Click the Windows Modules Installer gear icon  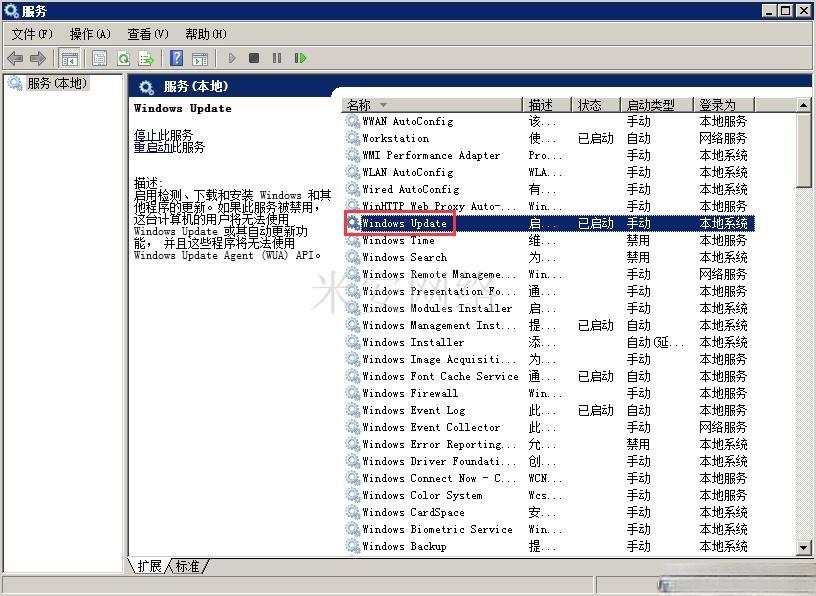coord(353,308)
